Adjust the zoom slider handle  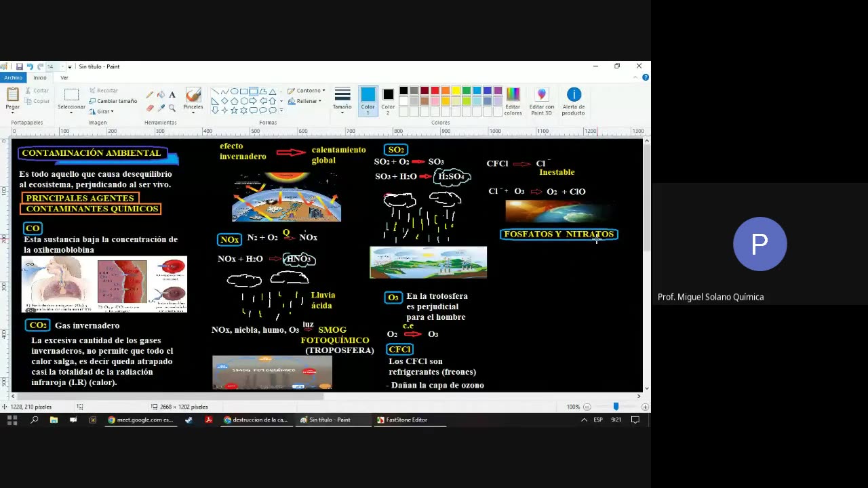point(616,407)
